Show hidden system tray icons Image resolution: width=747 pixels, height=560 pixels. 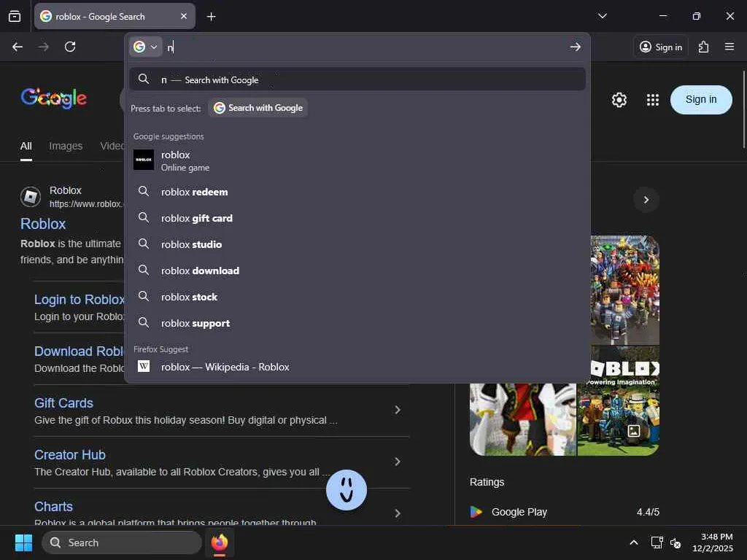(634, 542)
